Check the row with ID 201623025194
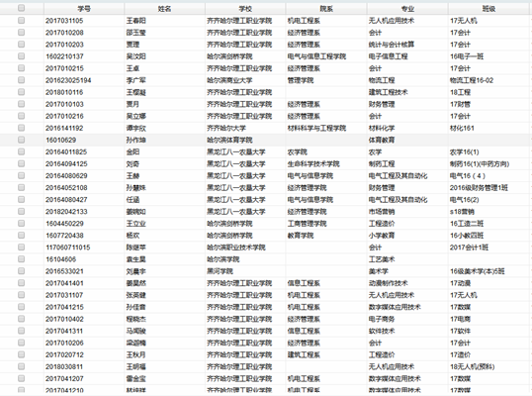The image size is (532, 396). tap(21, 80)
